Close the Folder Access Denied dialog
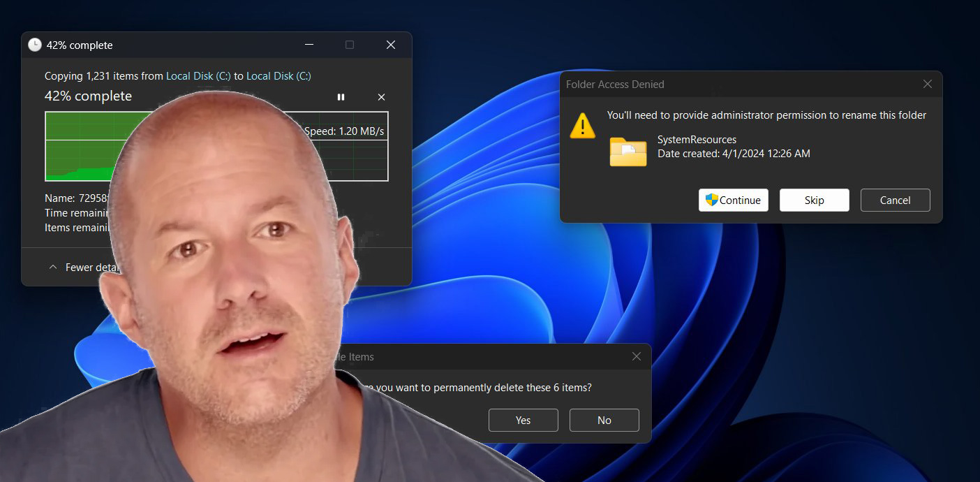Image resolution: width=980 pixels, height=482 pixels. tap(927, 84)
